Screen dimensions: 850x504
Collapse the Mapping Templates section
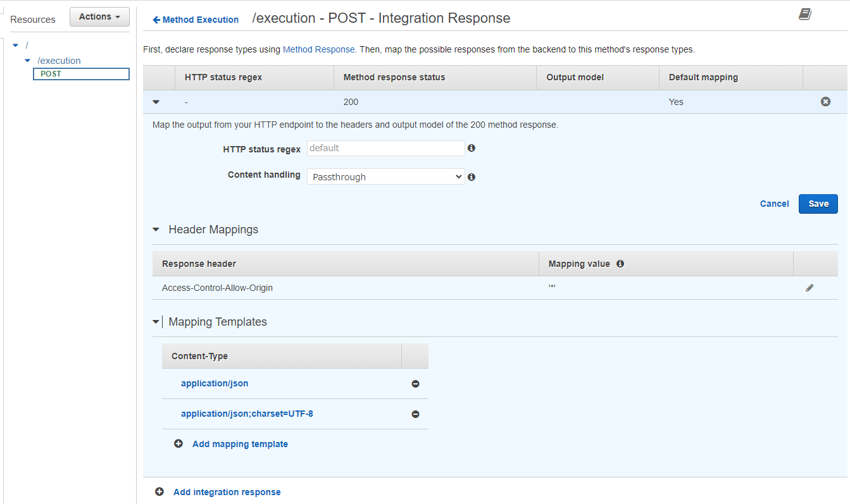[x=154, y=321]
